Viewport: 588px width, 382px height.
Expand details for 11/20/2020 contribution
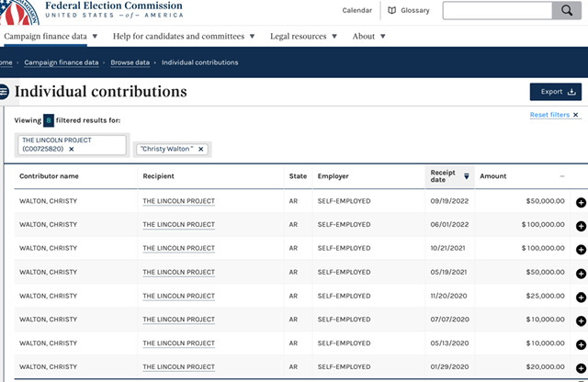581,298
